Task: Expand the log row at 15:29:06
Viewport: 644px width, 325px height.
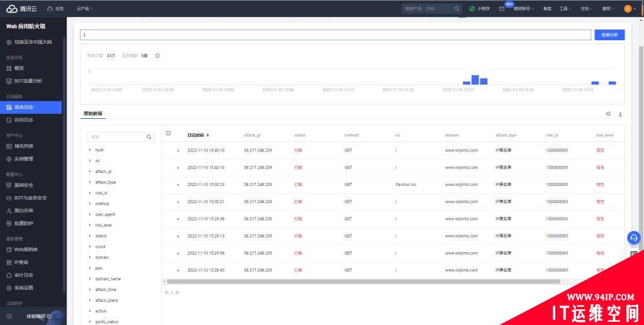Action: click(178, 253)
